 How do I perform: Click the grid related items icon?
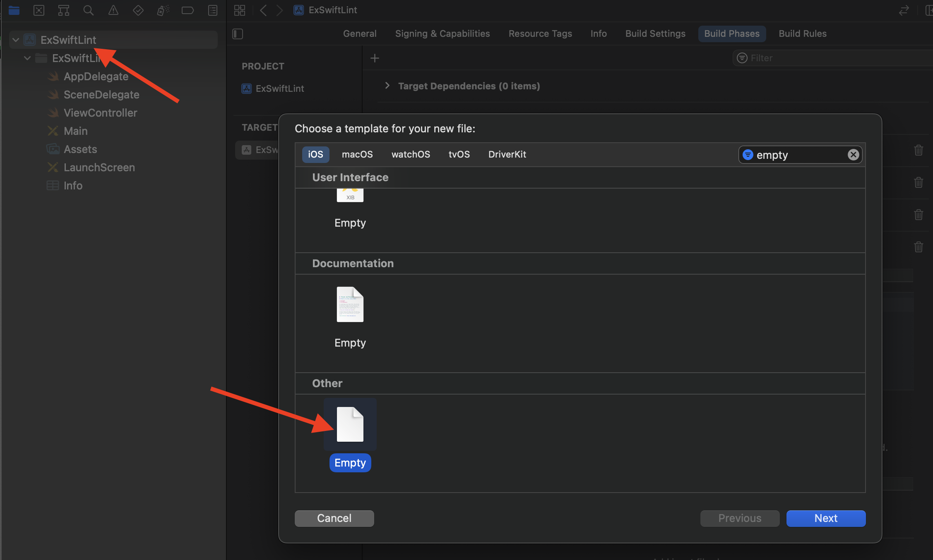(x=240, y=10)
